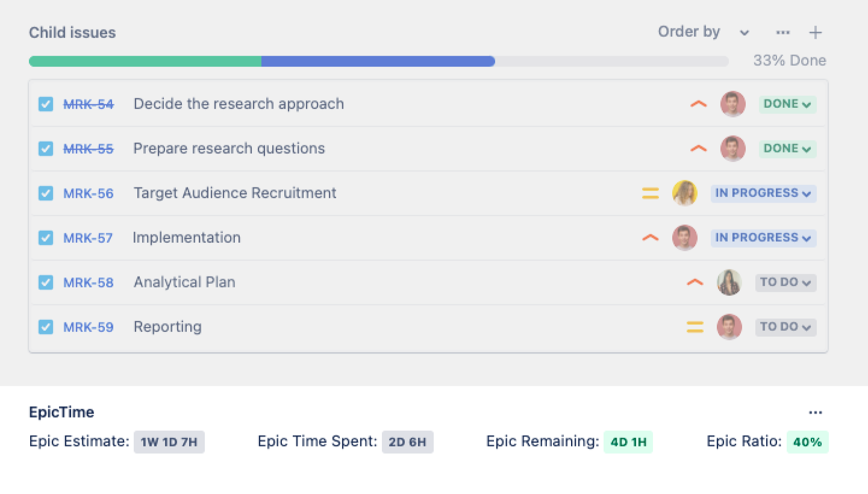Click the plus icon to add child issue
This screenshot has width=868, height=494.
coord(815,33)
